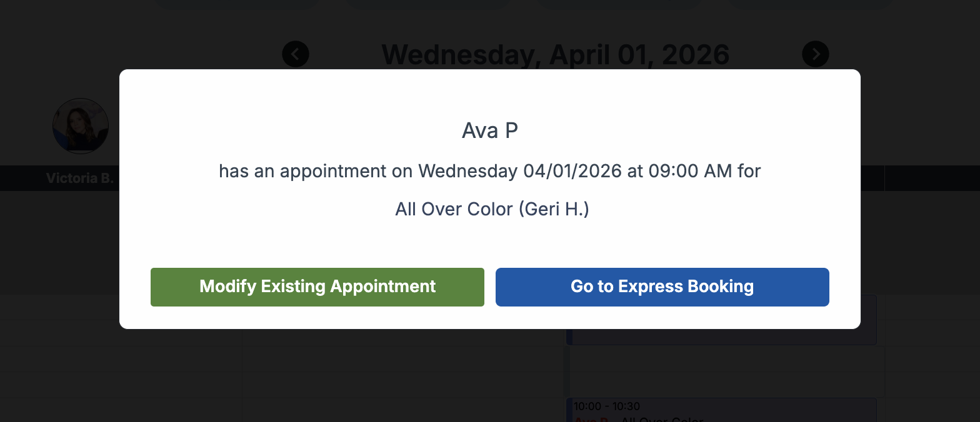
Task: Click the Modify Existing Appointment button
Action: pyautogui.click(x=317, y=287)
